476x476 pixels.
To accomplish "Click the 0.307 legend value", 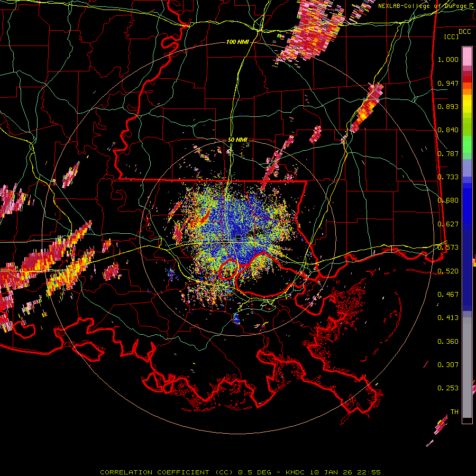I will point(448,365).
